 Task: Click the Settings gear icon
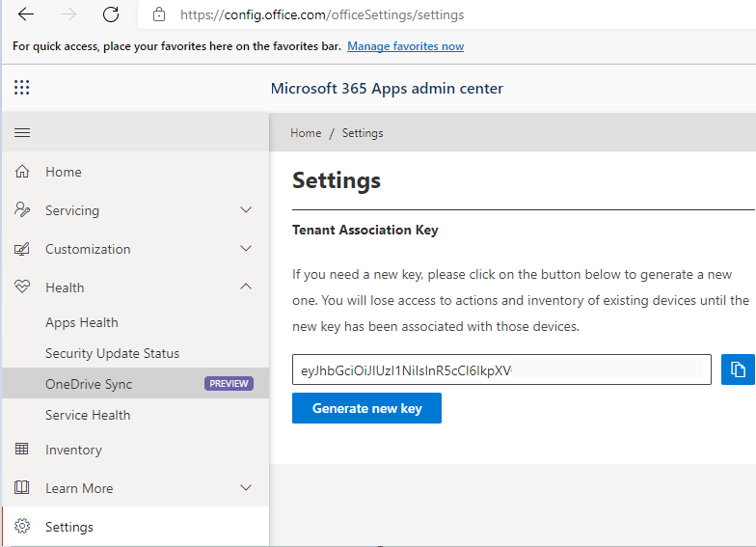point(22,526)
